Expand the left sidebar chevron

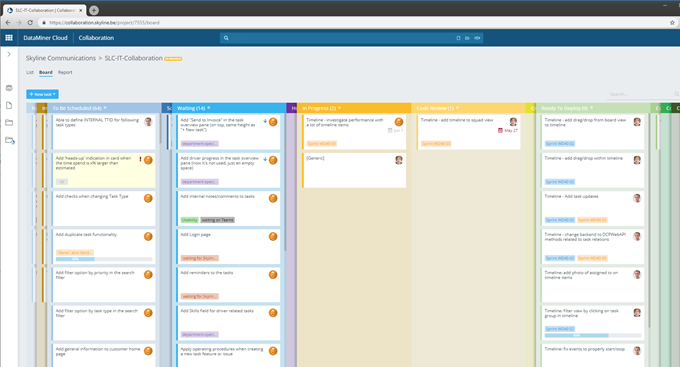[9, 54]
